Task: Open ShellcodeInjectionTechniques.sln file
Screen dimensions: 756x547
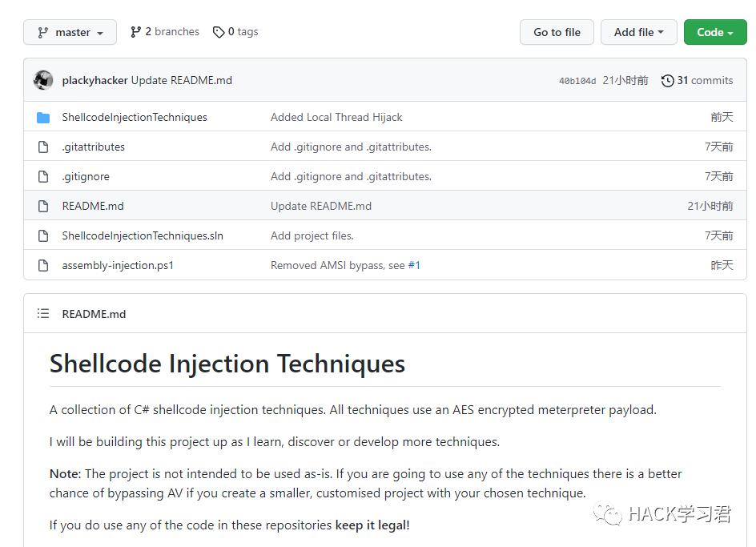Action: coord(143,236)
